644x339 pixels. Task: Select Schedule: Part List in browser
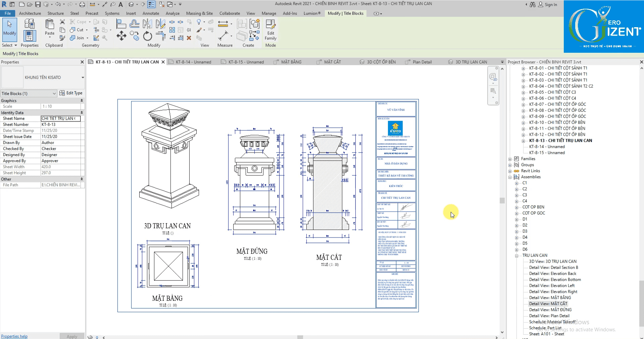[545, 328]
